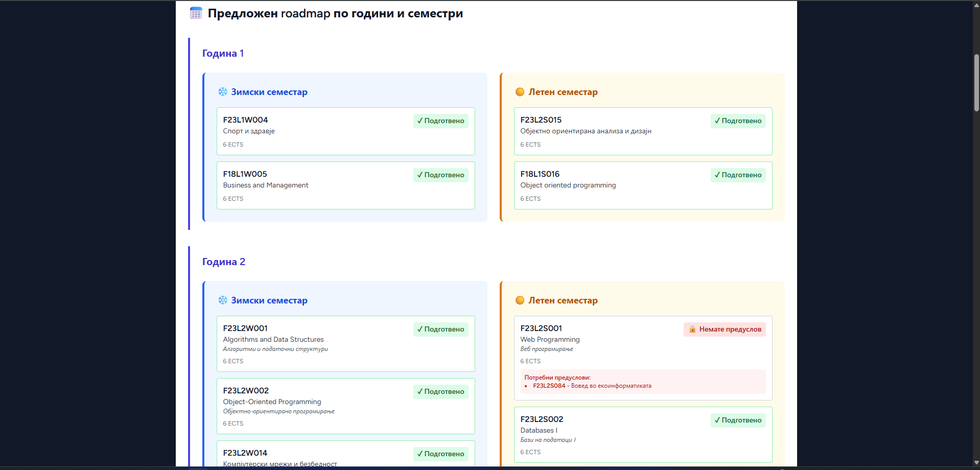
Task: Click Подготвено badge on F23L1W004 course
Action: pyautogui.click(x=440, y=121)
